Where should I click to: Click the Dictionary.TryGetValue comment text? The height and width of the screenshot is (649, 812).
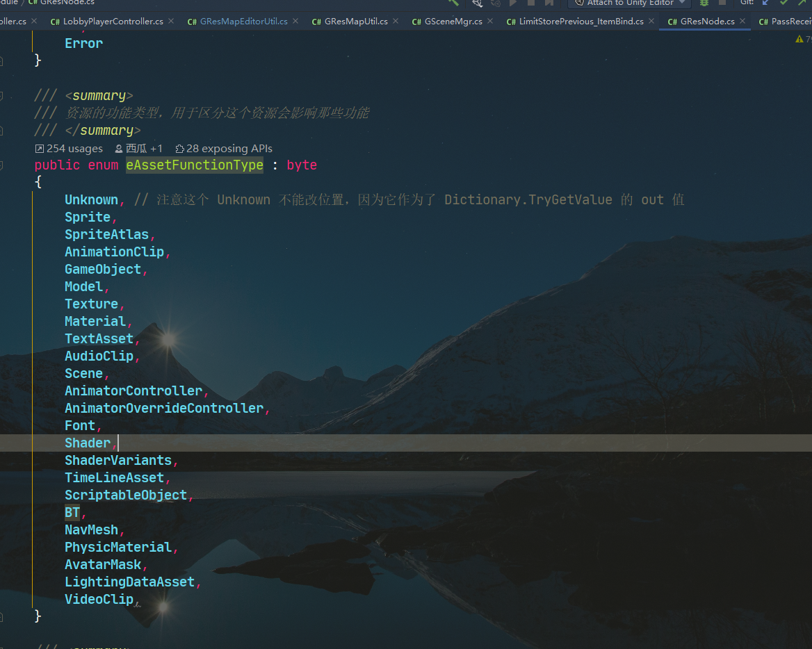coord(528,199)
